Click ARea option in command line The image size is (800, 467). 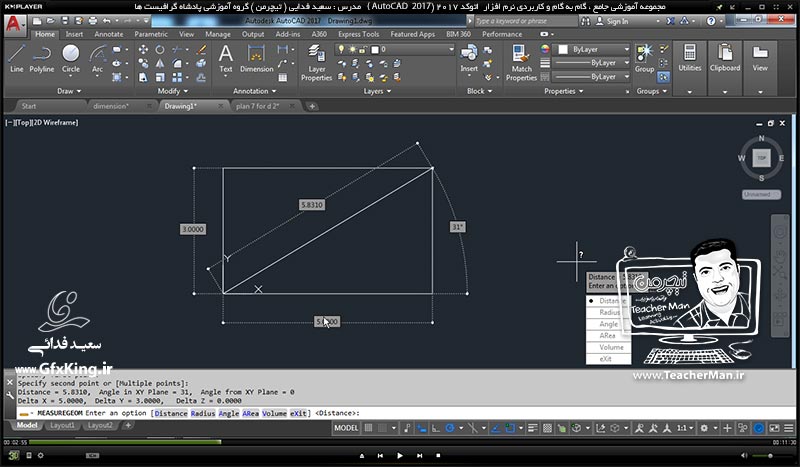(x=250, y=413)
